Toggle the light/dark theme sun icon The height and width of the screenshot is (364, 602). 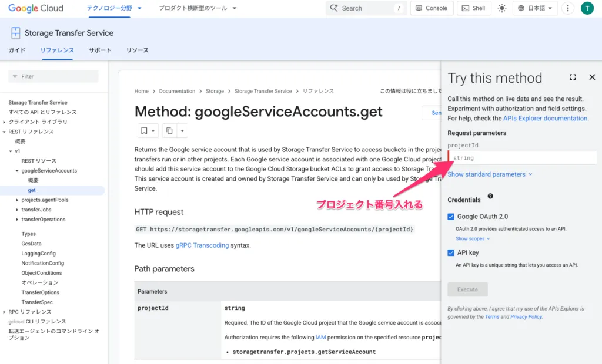(x=502, y=8)
